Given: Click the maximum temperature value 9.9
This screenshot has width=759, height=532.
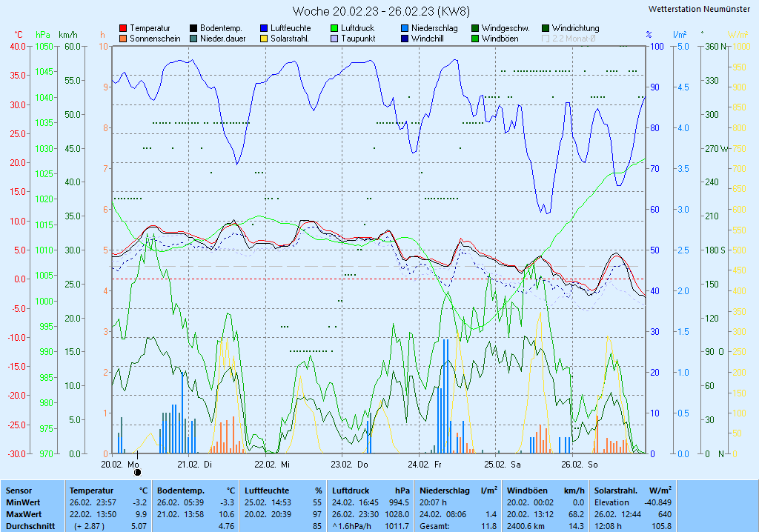Looking at the screenshot, I should tap(141, 514).
